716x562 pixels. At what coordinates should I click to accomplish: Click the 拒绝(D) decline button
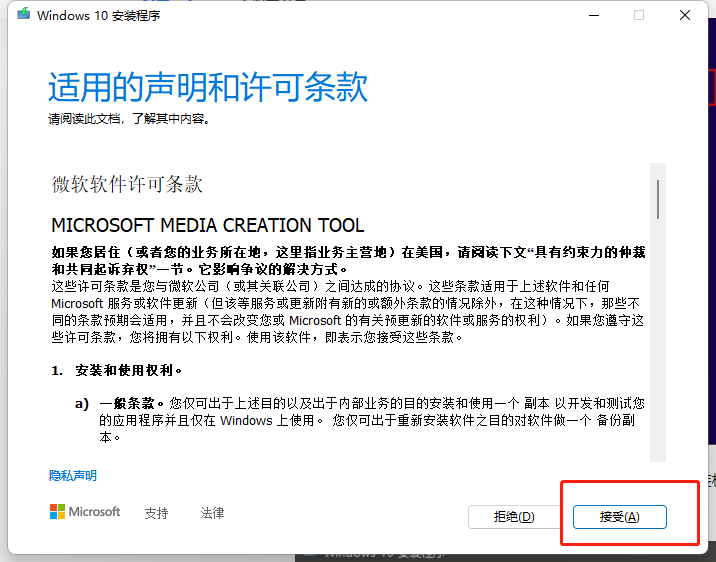coord(514,517)
